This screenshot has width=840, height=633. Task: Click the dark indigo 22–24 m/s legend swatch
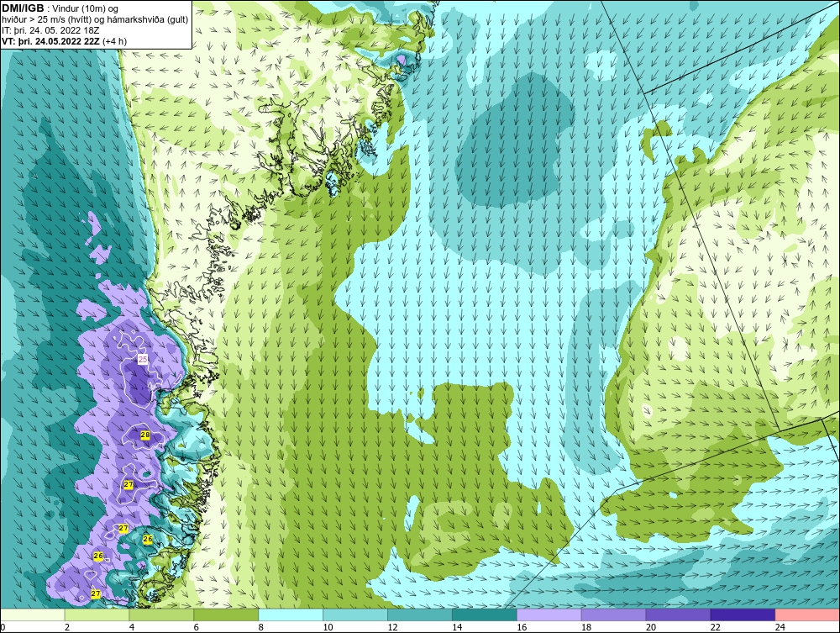(743, 615)
